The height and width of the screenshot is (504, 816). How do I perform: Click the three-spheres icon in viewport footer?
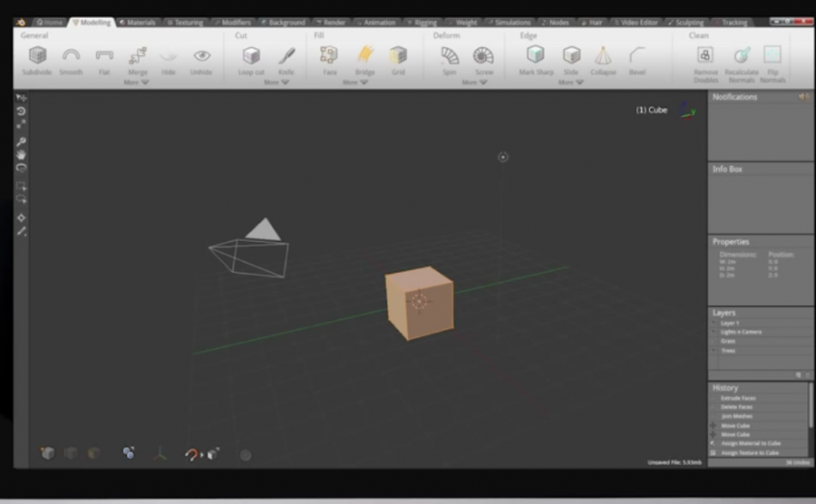(129, 453)
